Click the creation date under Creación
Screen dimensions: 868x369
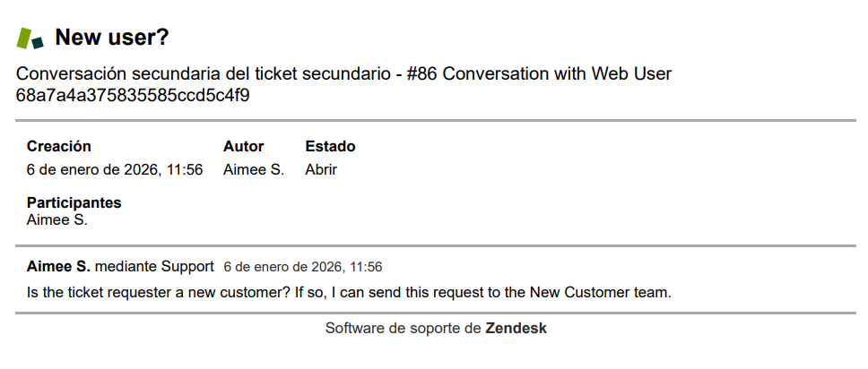pos(115,169)
